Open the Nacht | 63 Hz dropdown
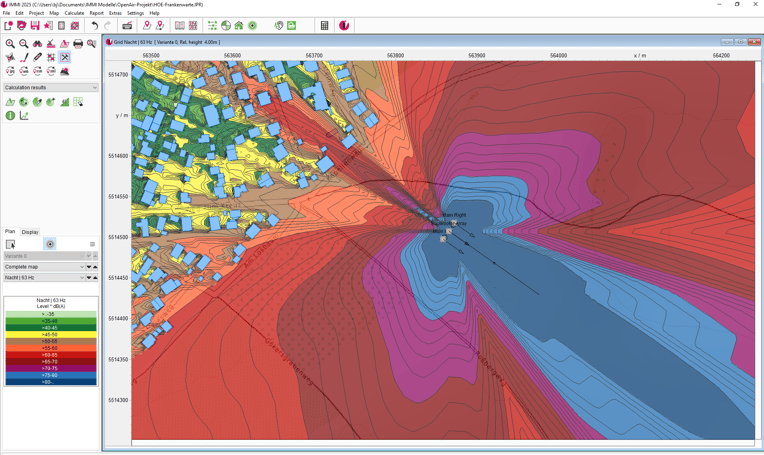764x455 pixels. point(82,278)
